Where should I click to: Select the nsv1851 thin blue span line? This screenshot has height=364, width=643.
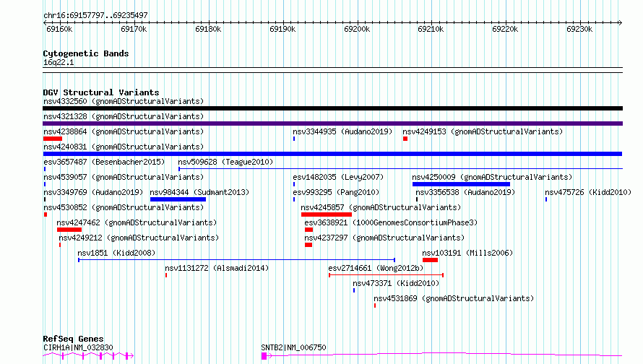click(237, 260)
